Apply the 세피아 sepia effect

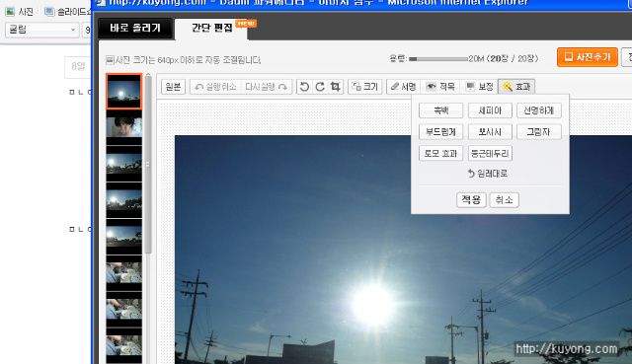pos(490,110)
